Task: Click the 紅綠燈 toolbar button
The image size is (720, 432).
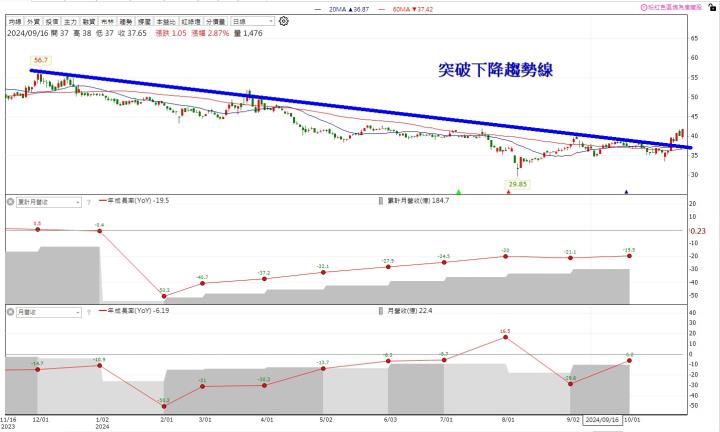Action: point(191,22)
